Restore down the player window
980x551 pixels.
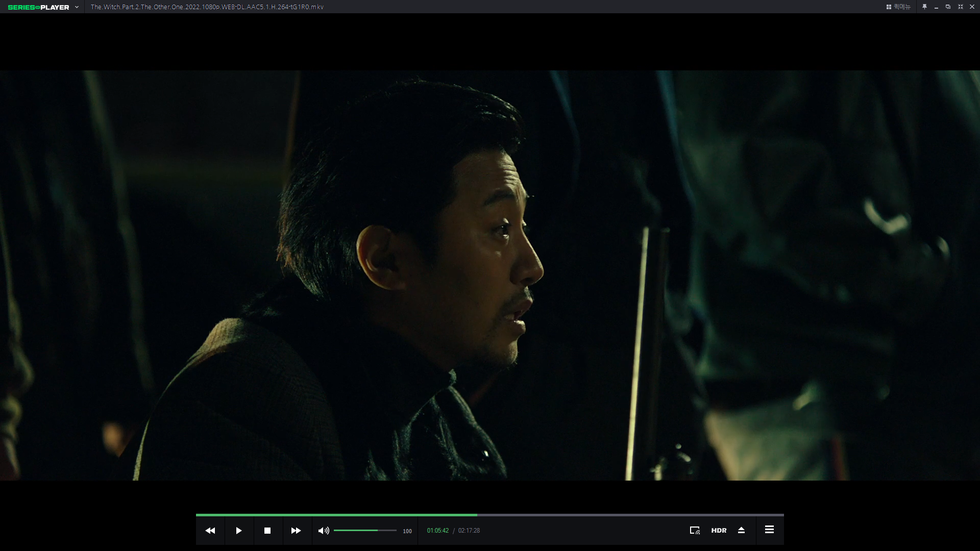pyautogui.click(x=948, y=7)
